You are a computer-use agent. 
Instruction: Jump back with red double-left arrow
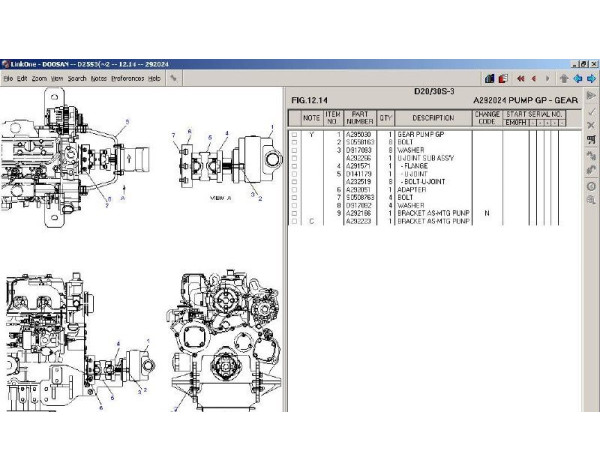[x=519, y=78]
